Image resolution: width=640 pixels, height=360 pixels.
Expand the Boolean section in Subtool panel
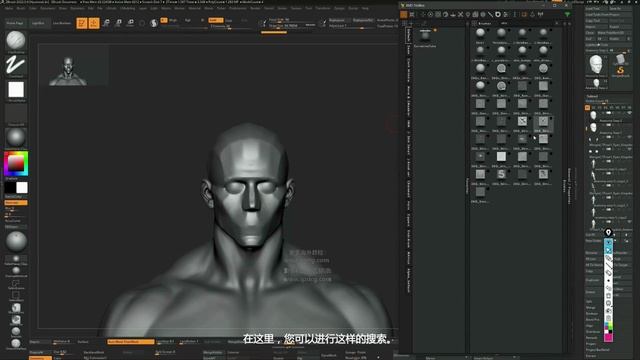click(x=591, y=313)
